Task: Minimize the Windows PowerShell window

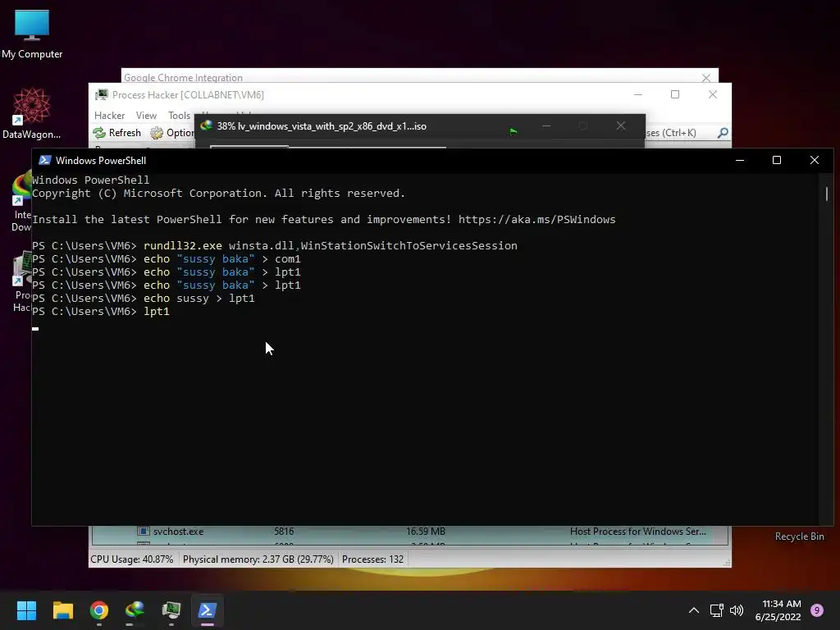Action: [x=740, y=160]
